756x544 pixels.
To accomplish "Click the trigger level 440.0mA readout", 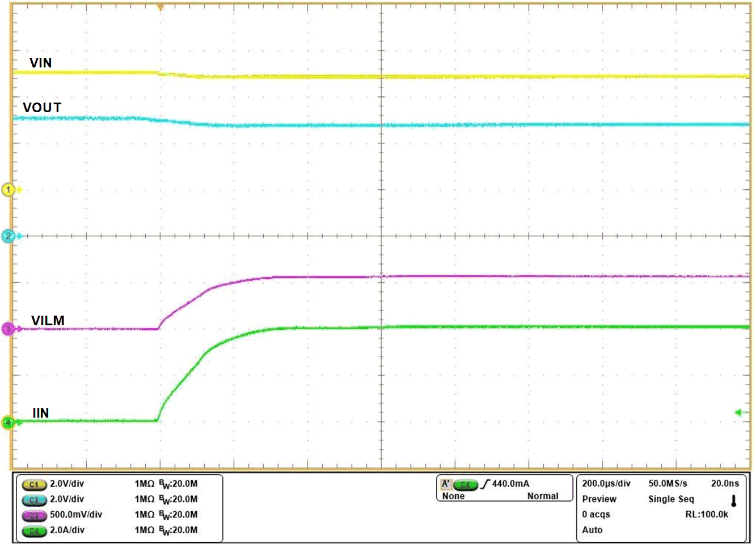I will pyautogui.click(x=510, y=484).
